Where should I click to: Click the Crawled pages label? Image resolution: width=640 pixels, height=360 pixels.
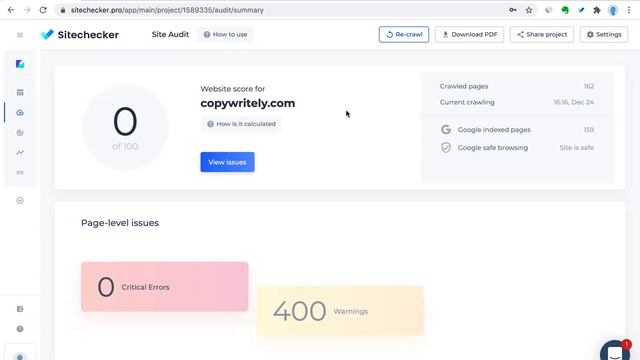pyautogui.click(x=464, y=86)
